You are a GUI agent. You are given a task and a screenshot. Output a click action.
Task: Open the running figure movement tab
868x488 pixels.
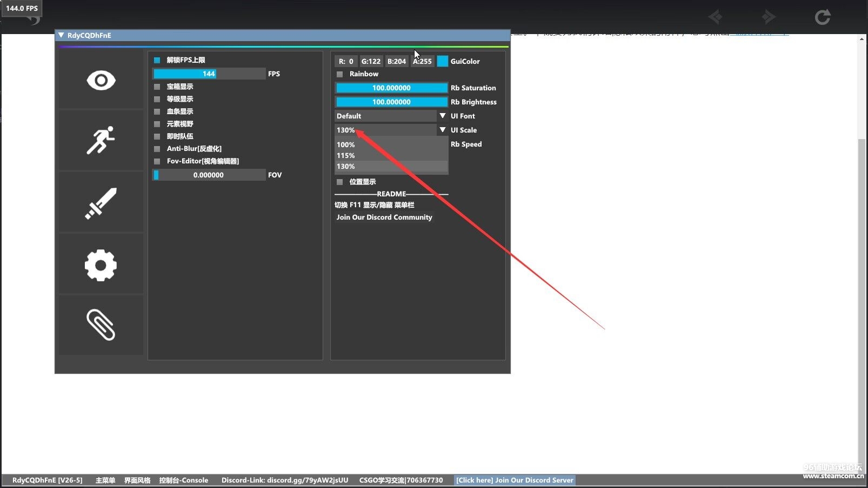click(101, 141)
